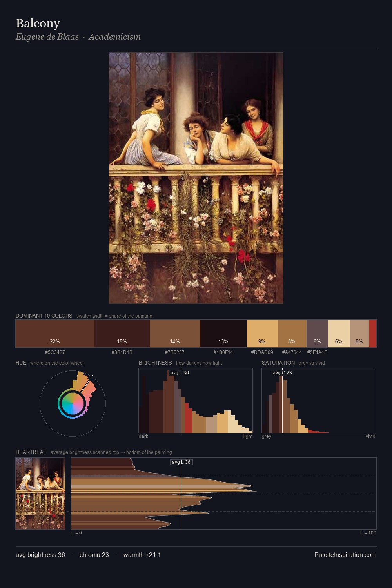392x588 pixels.
Task: Click the warmth +21.1 footer stat
Action: click(142, 555)
